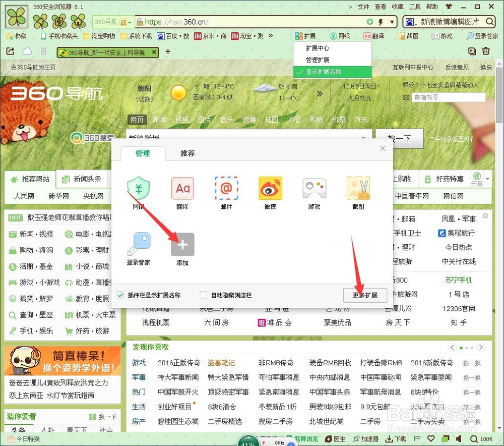Viewport: 504px width, 446px height.
Task: Open the 登录管家 extension icon
Action: 139,244
